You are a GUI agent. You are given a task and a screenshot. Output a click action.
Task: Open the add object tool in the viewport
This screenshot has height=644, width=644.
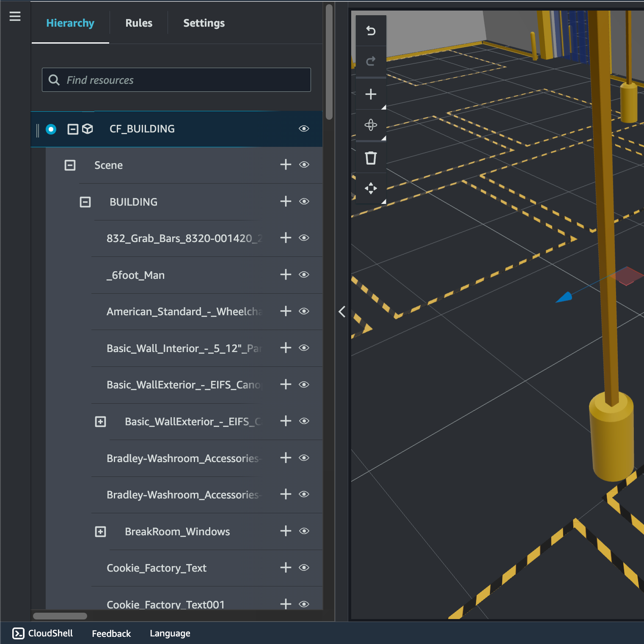[370, 94]
